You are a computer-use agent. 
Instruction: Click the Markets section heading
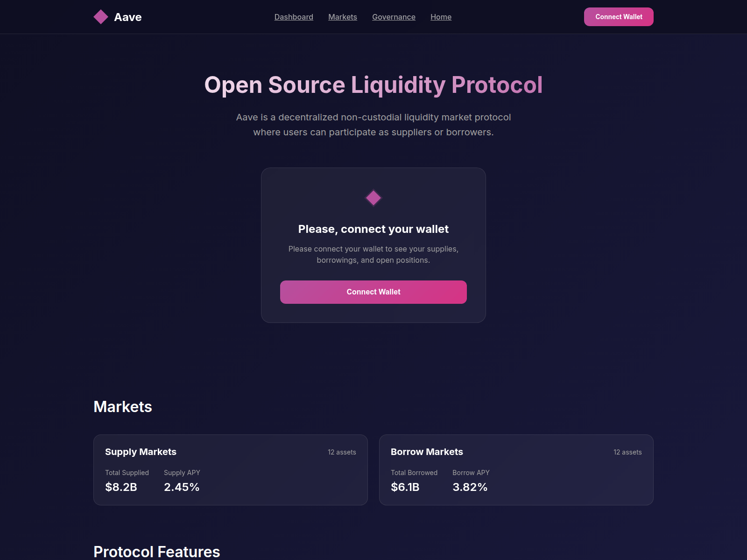click(123, 406)
